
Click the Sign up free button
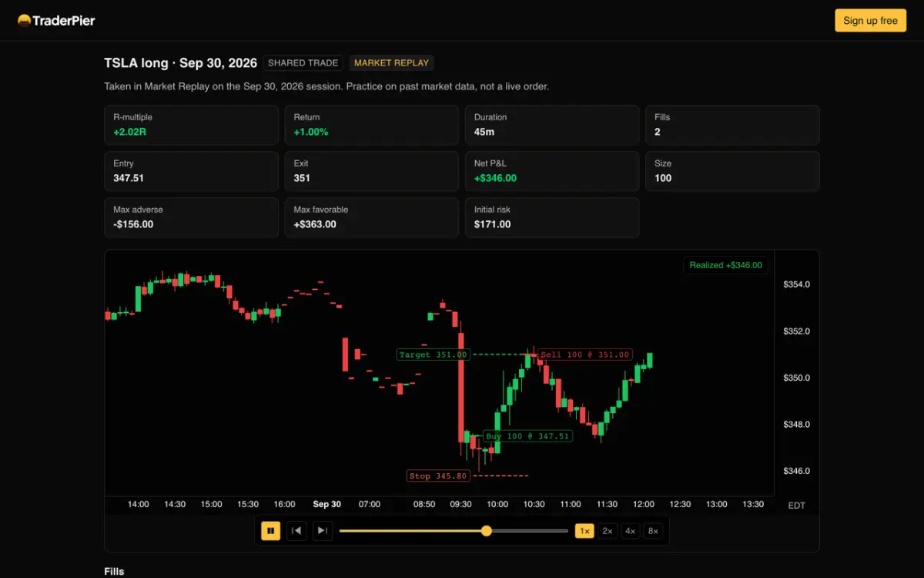pyautogui.click(x=870, y=21)
